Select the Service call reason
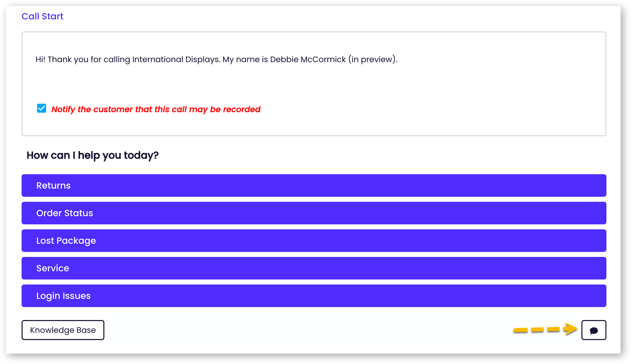Image resolution: width=631 pixels, height=364 pixels. tap(314, 268)
